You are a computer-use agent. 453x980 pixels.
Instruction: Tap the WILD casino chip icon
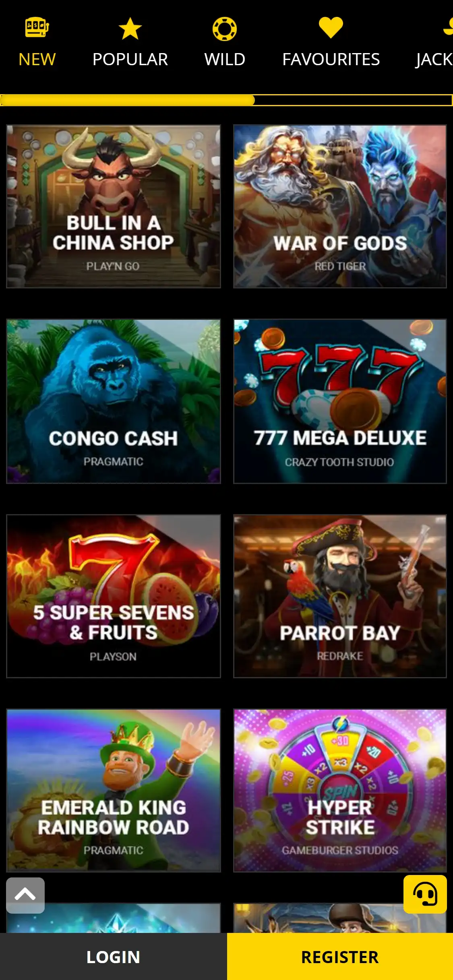225,29
